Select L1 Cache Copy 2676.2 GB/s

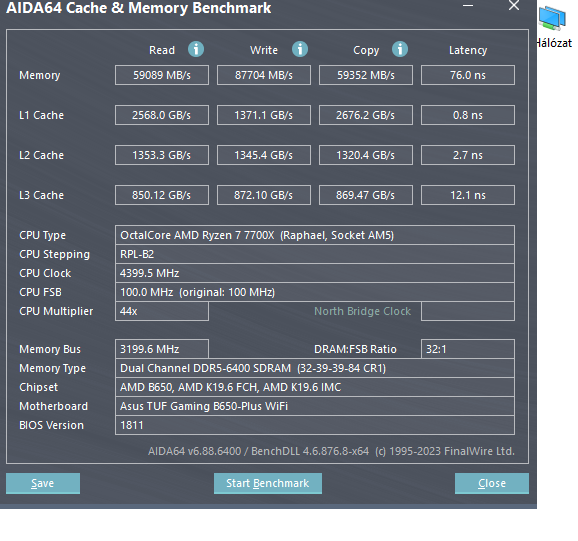366,115
